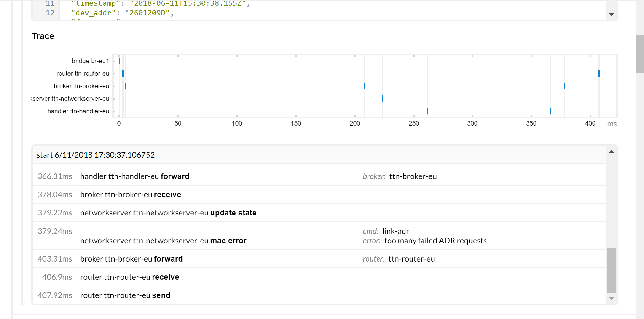644x319 pixels.
Task: Click the 'bridge br-eu1' row label
Action: point(90,61)
